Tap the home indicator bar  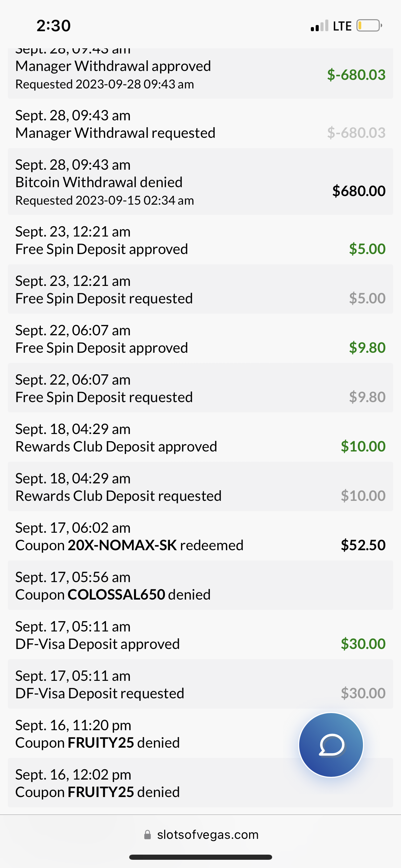[x=200, y=857]
